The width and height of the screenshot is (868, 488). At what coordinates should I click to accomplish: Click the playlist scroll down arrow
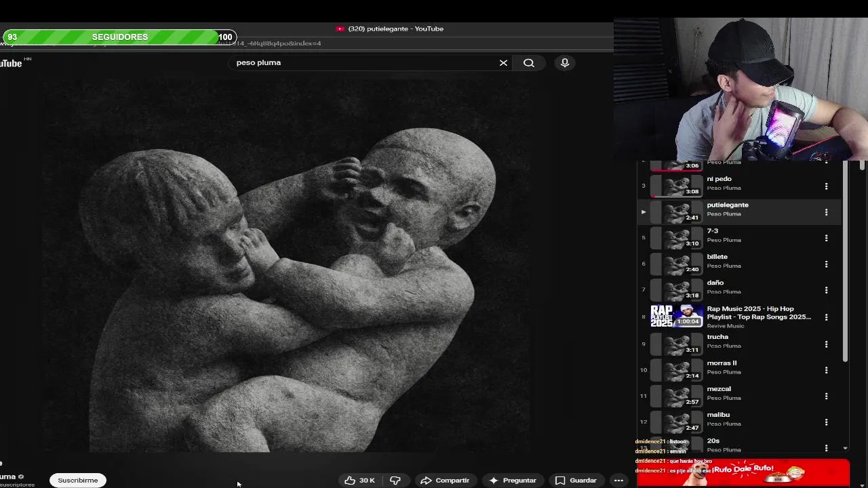[x=845, y=448]
